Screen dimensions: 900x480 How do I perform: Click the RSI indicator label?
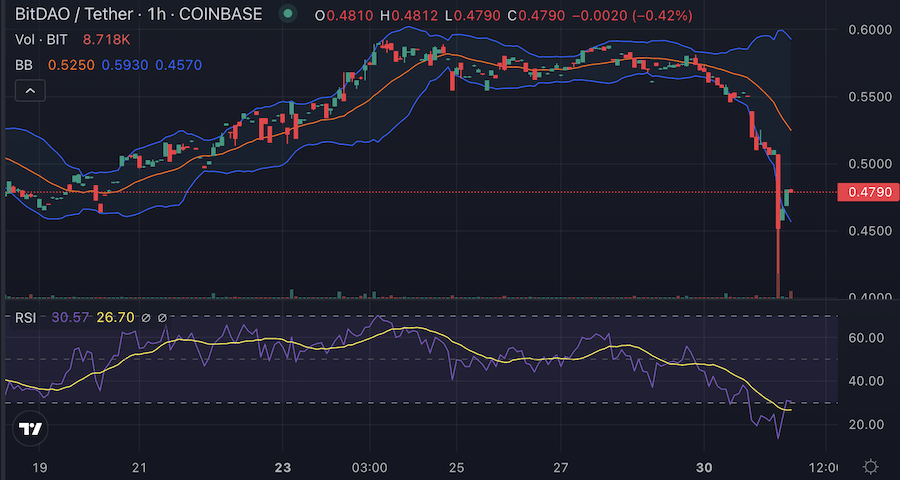coord(25,317)
